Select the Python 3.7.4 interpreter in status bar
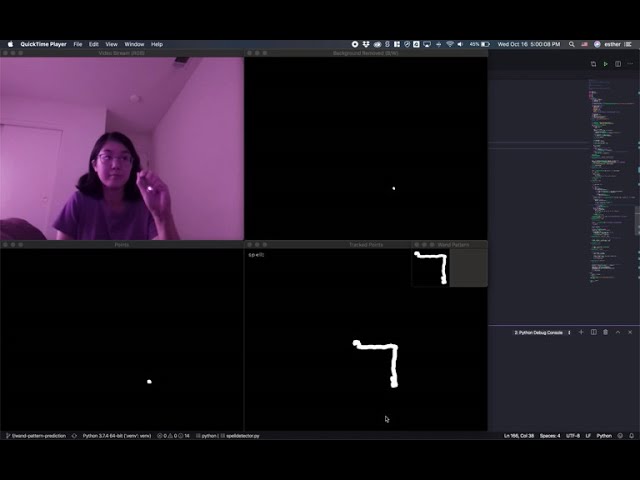Screen dimensions: 640x480 pyautogui.click(x=117, y=436)
